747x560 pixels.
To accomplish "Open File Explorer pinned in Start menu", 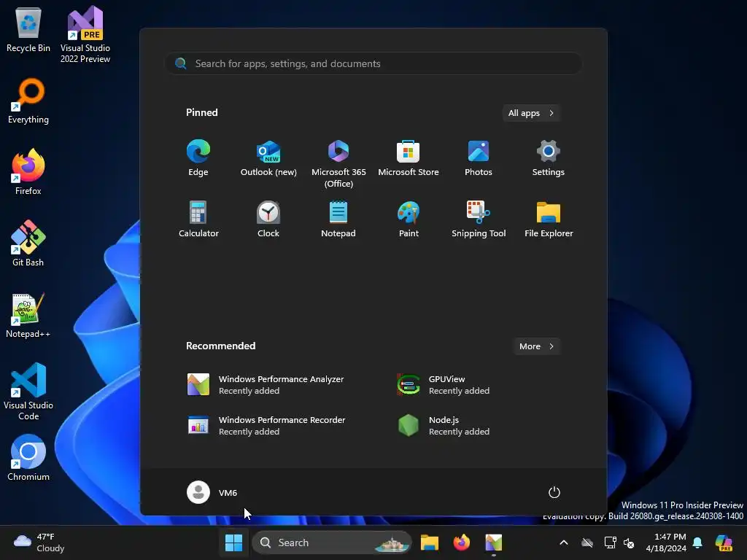I will (549, 219).
